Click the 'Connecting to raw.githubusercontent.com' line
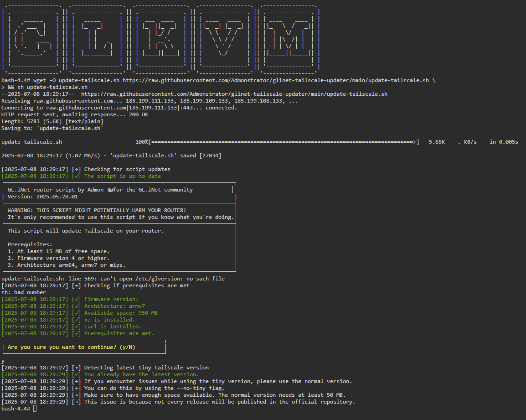The image size is (526, 420). point(119,108)
